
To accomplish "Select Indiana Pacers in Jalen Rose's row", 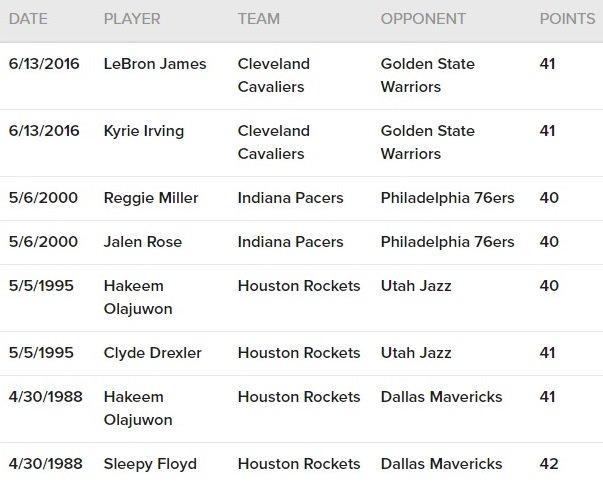I will 290,242.
